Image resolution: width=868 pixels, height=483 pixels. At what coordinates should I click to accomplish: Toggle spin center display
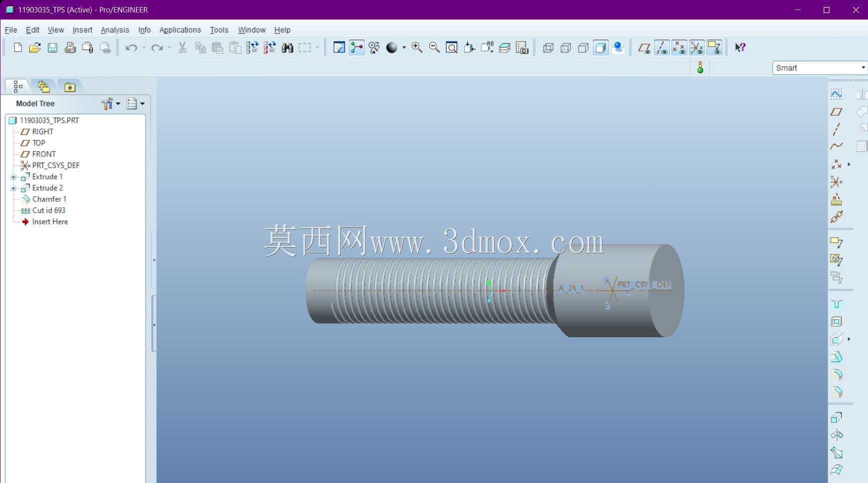(x=356, y=47)
